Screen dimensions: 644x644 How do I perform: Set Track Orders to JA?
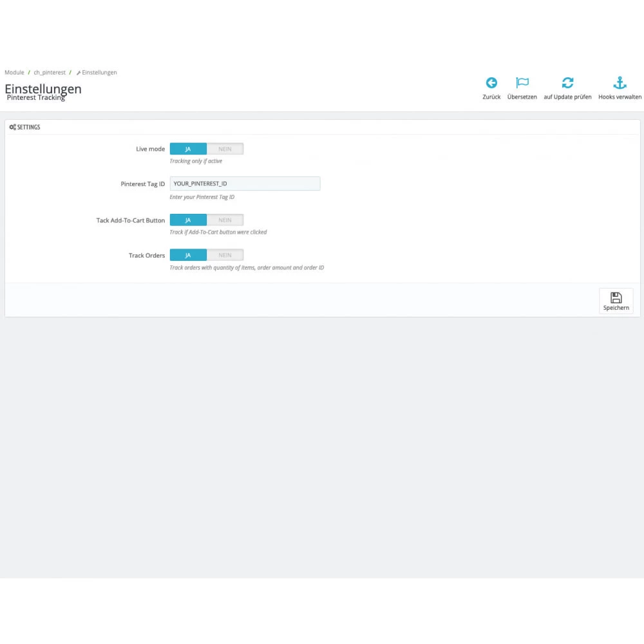tap(188, 255)
